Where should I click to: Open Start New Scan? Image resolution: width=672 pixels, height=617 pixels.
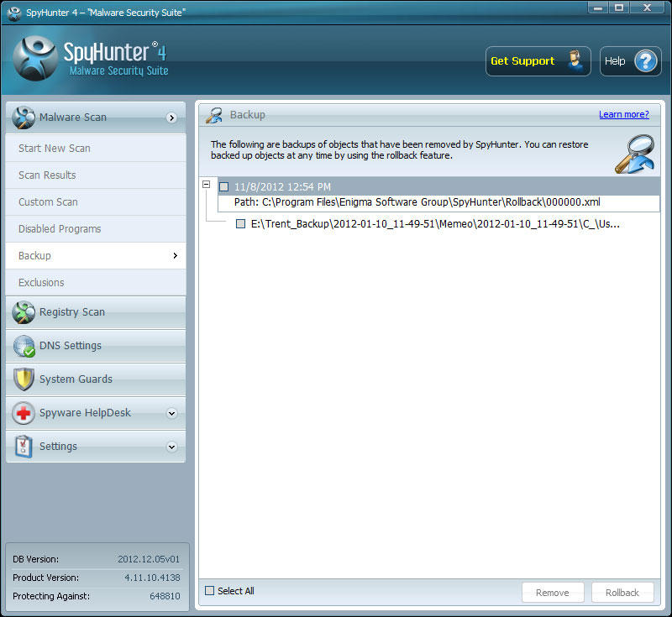96,148
